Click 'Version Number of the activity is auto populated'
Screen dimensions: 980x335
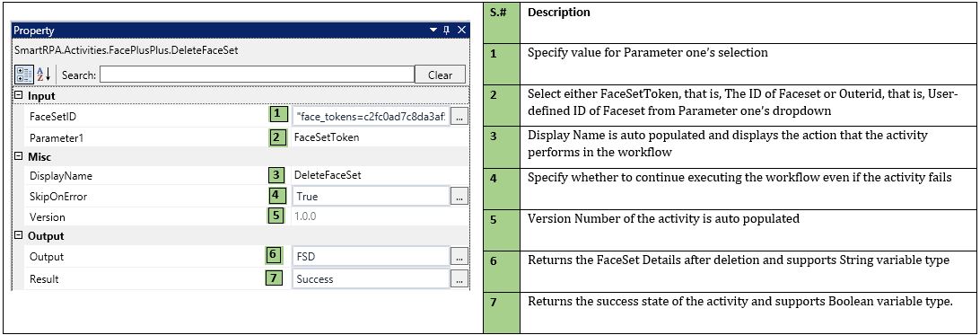(x=663, y=219)
